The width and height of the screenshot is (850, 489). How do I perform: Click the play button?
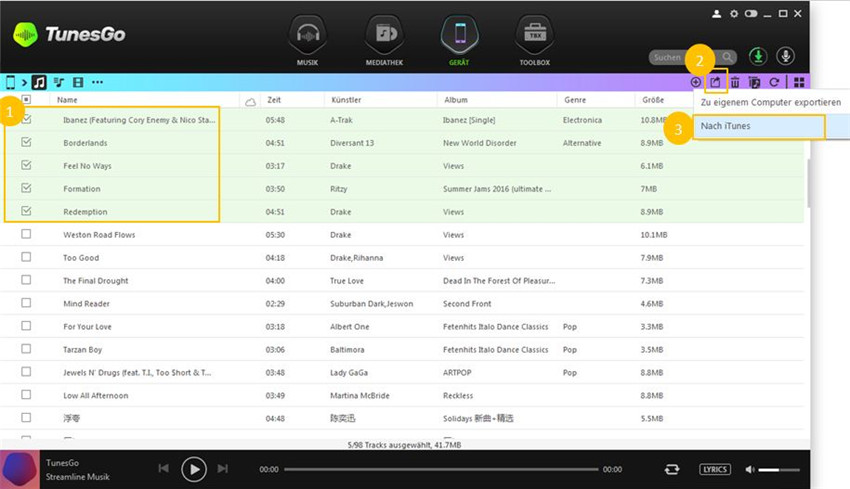pyautogui.click(x=194, y=469)
